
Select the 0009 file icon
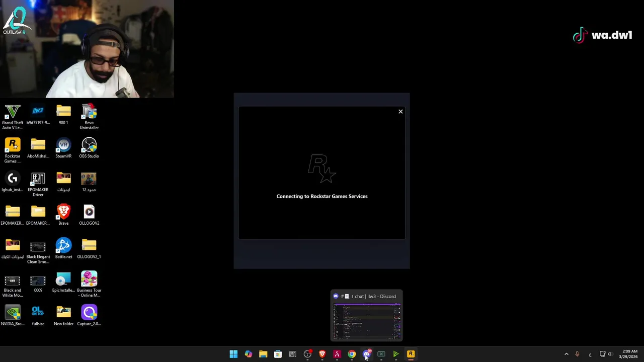38,283
